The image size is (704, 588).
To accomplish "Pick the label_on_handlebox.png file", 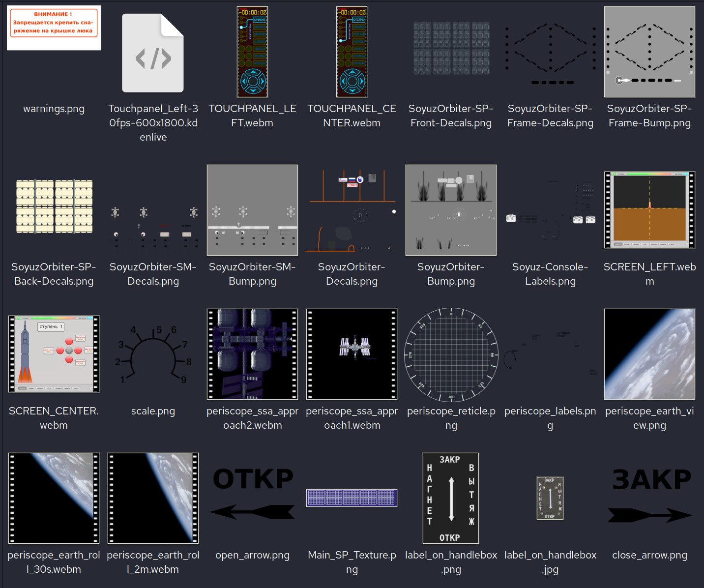I will tap(451, 498).
